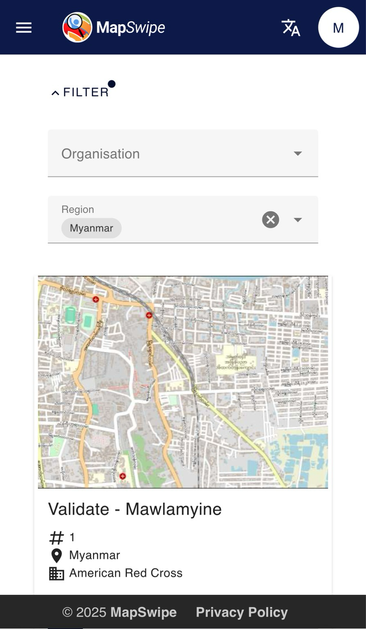Open the language translation selector

coord(291,28)
